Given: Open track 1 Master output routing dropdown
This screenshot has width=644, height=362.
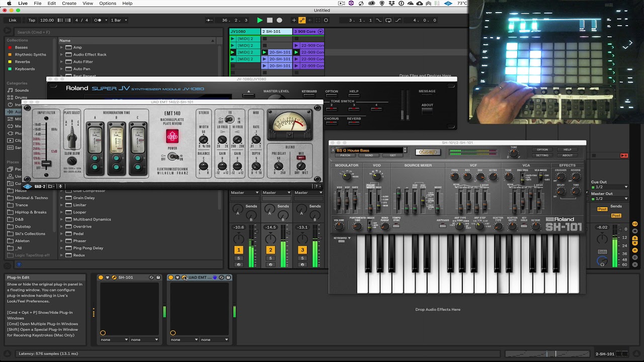Looking at the screenshot, I should click(245, 193).
